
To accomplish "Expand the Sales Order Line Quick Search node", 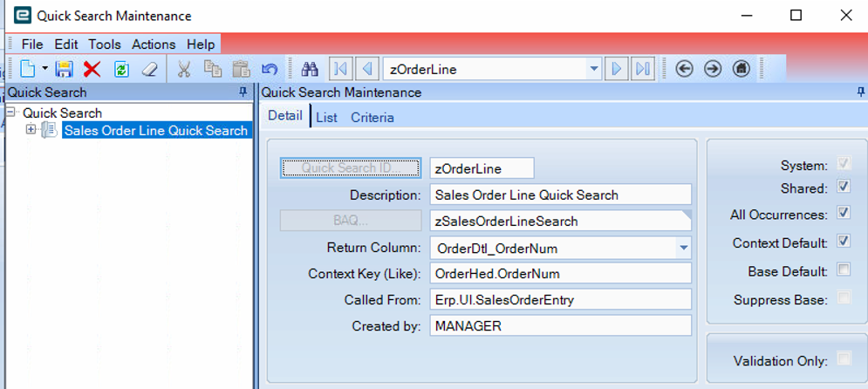I will click(31, 129).
